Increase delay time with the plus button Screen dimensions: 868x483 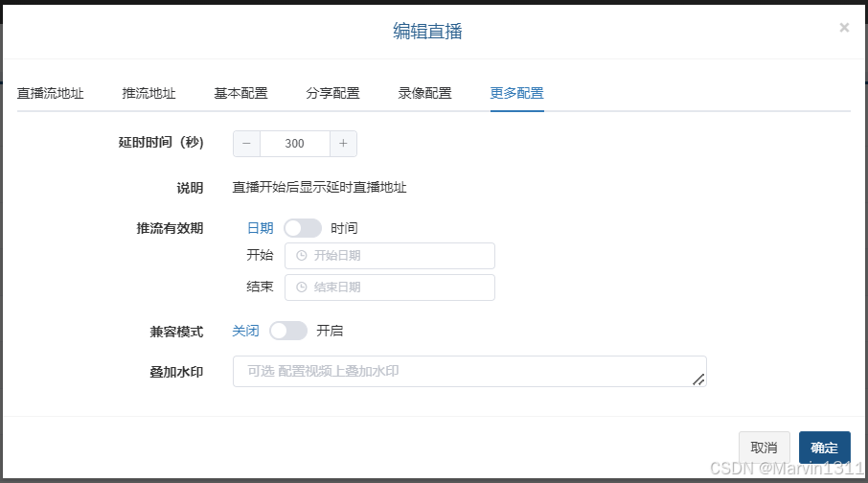tap(343, 144)
